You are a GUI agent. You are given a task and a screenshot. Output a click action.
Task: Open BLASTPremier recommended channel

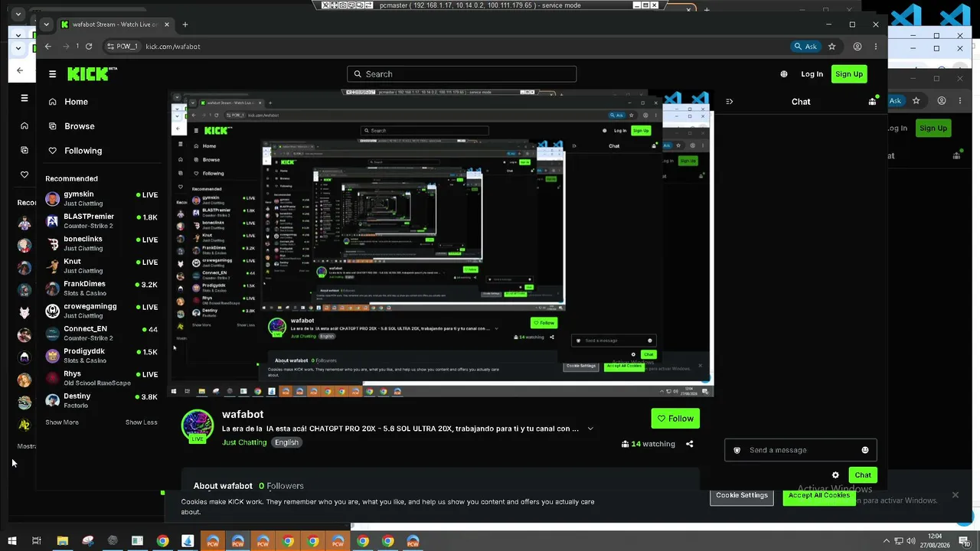(x=102, y=221)
